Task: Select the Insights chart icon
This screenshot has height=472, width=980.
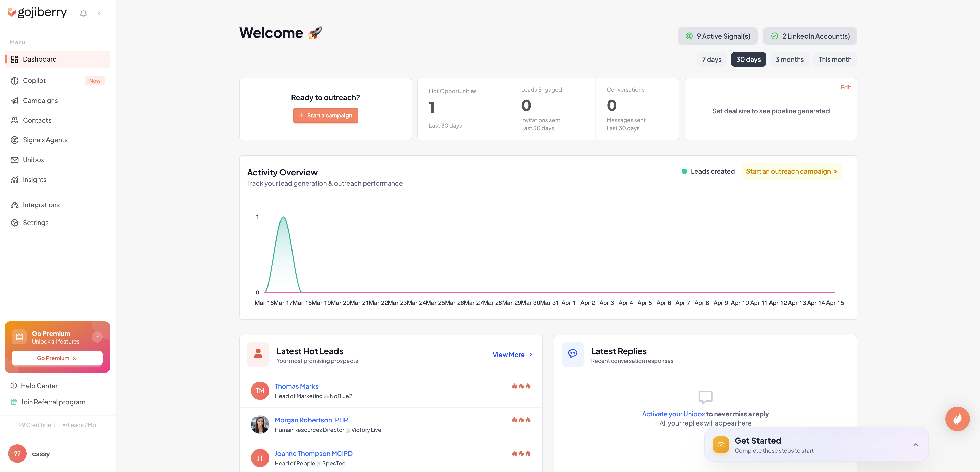Action: 15,180
